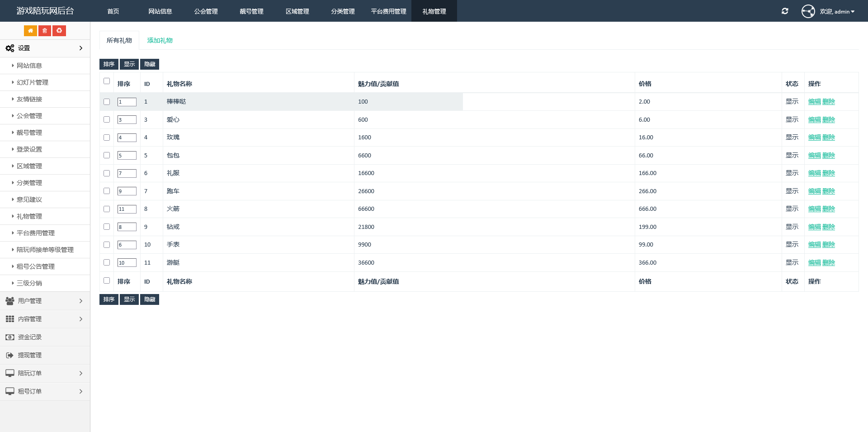Click the refresh icon in top bar
868x432 pixels.
[785, 11]
